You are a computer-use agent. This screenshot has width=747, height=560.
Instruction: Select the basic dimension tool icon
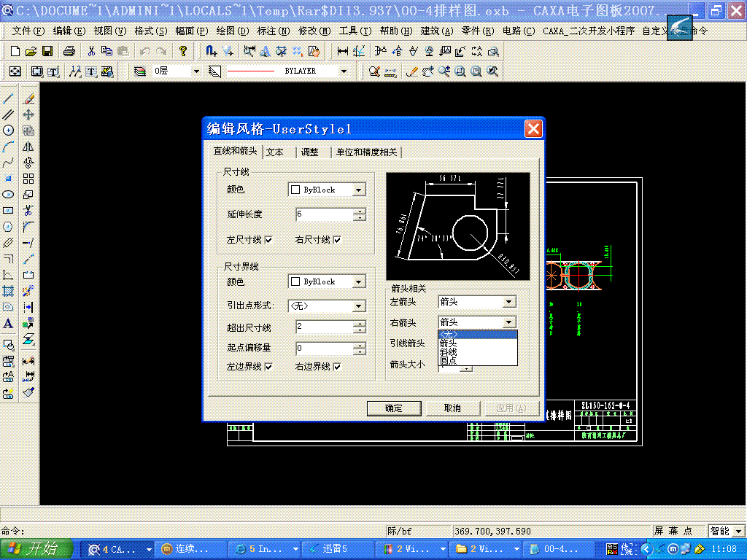[x=343, y=51]
